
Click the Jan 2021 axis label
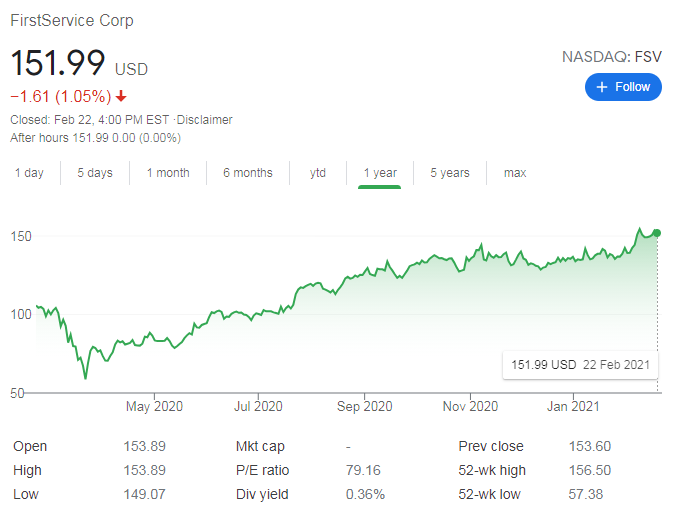(573, 406)
